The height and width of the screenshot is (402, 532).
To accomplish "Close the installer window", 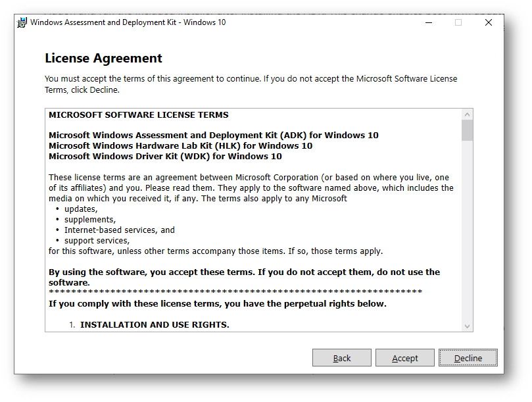I will (x=488, y=22).
